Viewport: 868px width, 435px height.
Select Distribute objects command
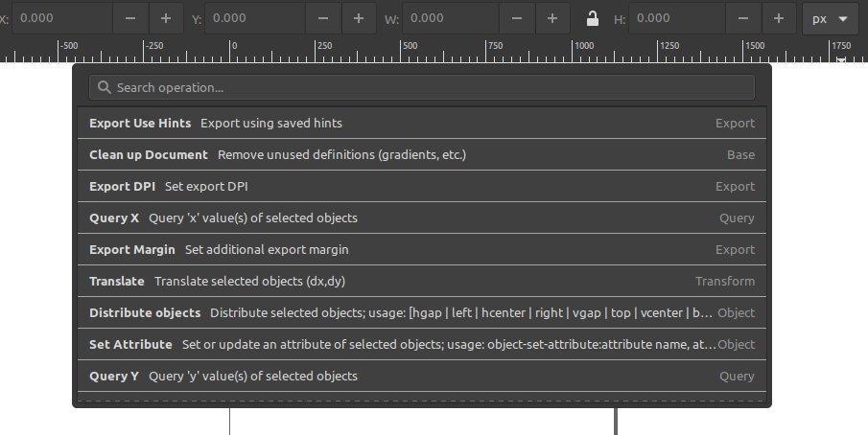(422, 312)
